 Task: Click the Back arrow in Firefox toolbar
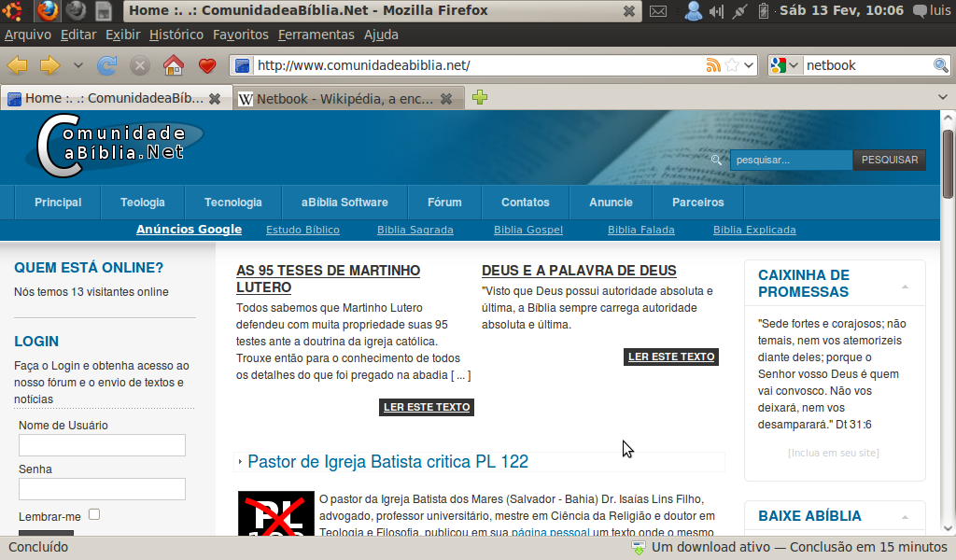(x=18, y=65)
